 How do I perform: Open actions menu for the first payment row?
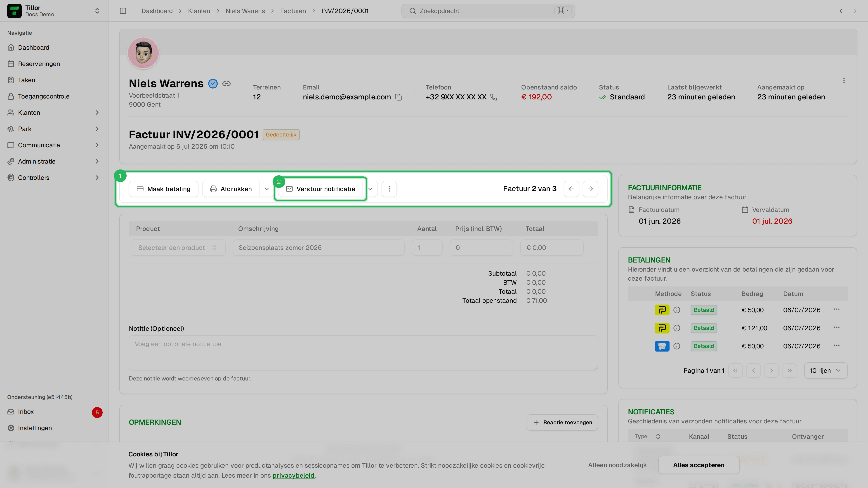pyautogui.click(x=837, y=309)
